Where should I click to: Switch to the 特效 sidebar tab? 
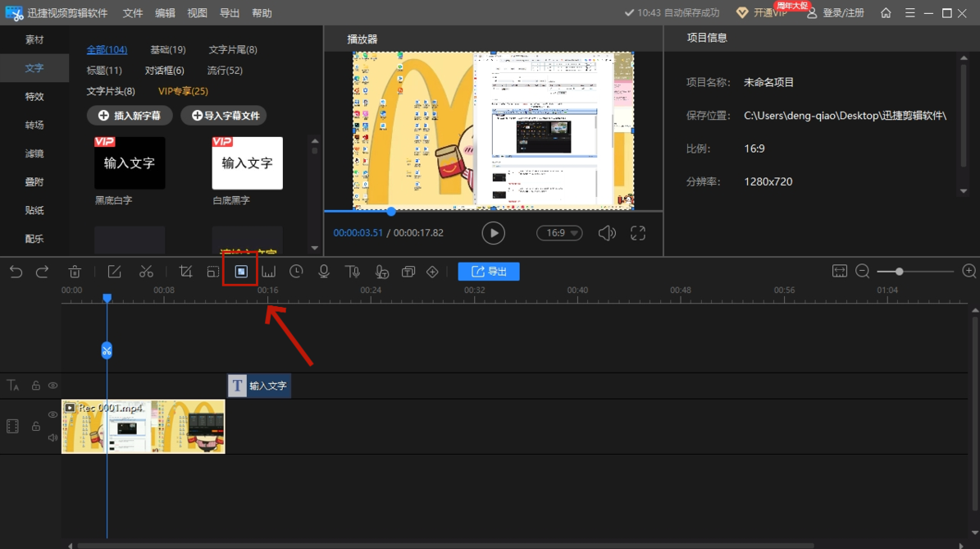click(34, 96)
